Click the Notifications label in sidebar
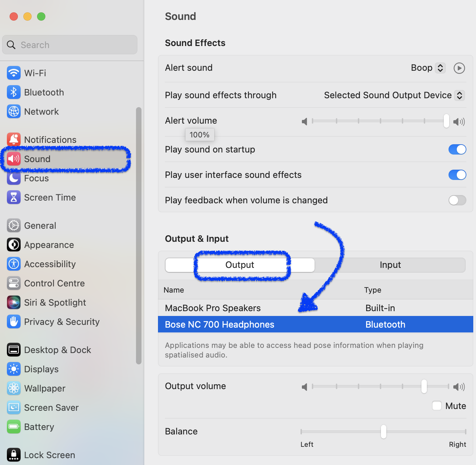This screenshot has height=465, width=476. (50, 140)
